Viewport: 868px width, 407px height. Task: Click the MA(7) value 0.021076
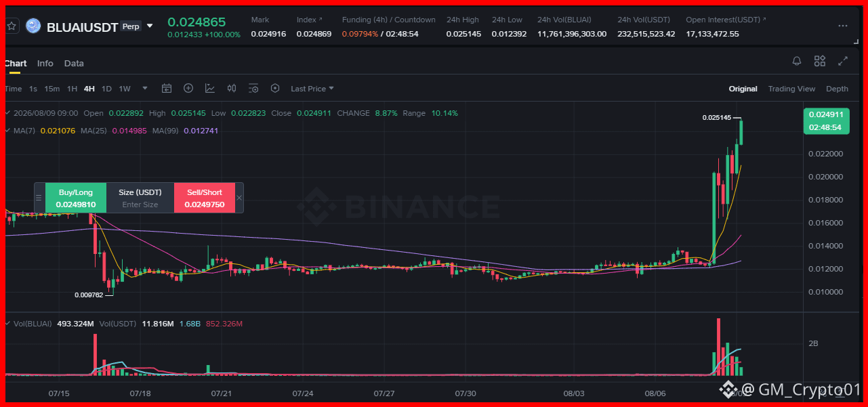tap(57, 130)
